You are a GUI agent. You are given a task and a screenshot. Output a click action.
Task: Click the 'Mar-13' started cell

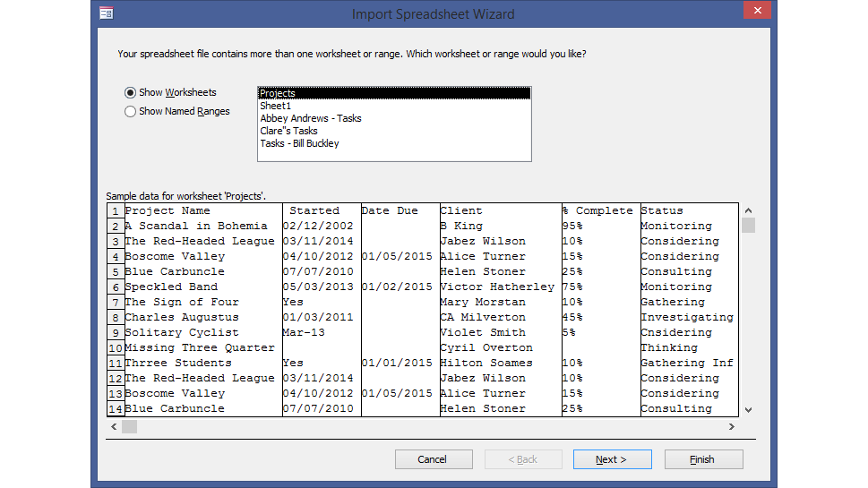(x=322, y=332)
